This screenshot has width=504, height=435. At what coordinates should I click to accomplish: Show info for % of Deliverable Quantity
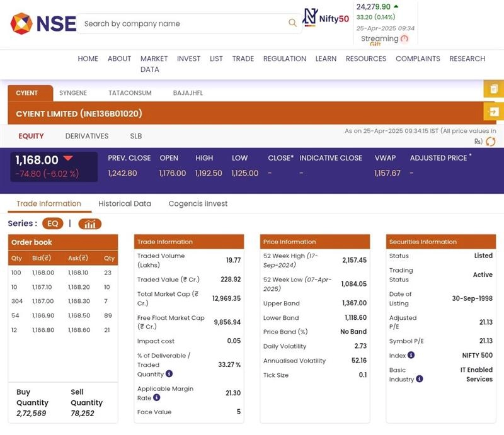[x=169, y=374]
